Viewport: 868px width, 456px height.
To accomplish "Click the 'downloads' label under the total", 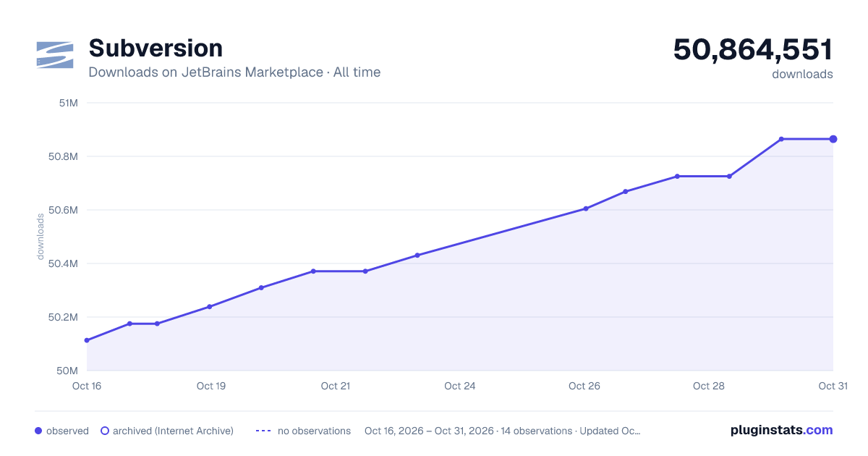I will pyautogui.click(x=802, y=74).
